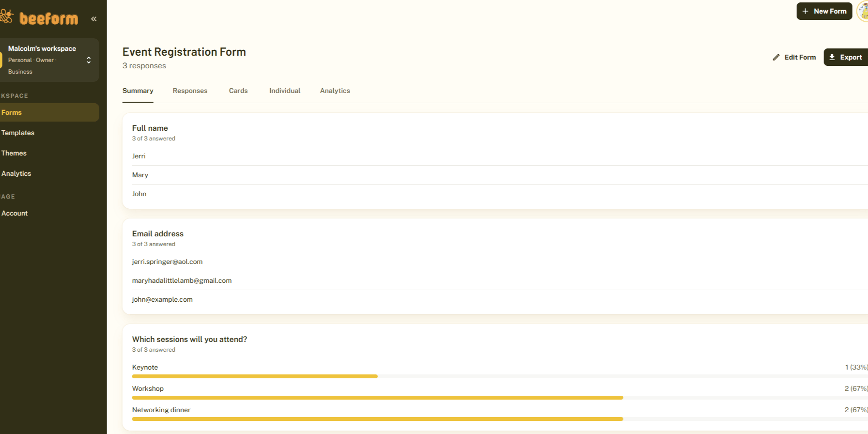Click the 'Event Registration Form' title
The width and height of the screenshot is (868, 434).
184,52
